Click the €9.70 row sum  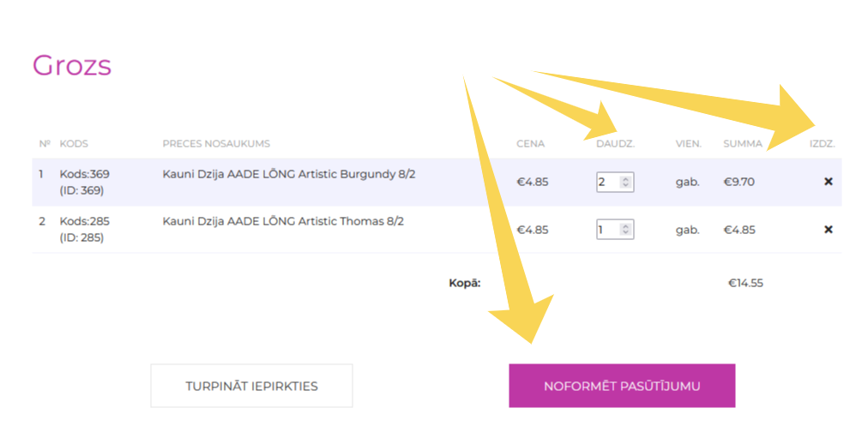coord(739,182)
